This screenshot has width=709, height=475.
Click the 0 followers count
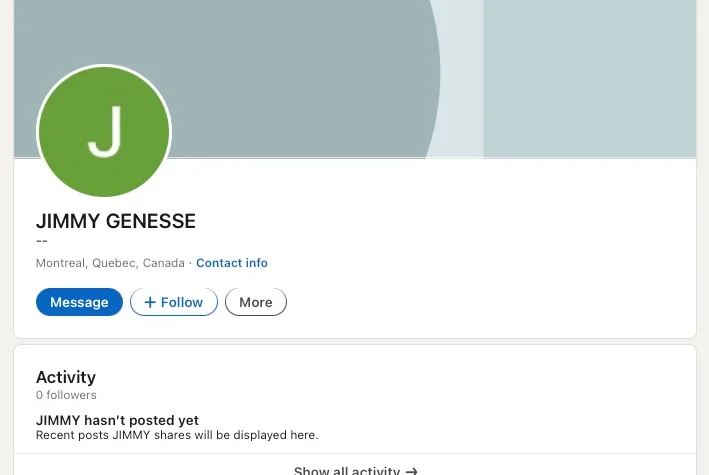(x=66, y=395)
